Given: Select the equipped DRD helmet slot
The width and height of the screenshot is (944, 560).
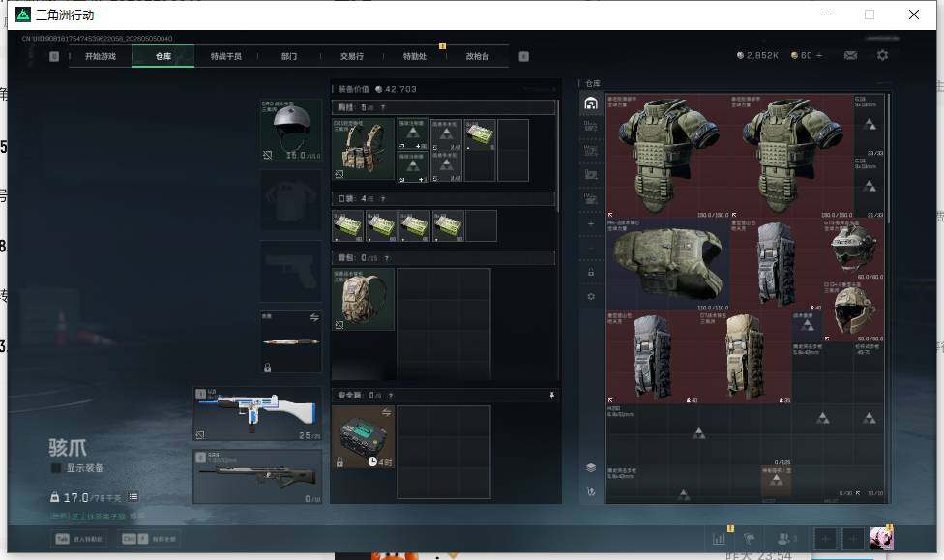Looking at the screenshot, I should tap(291, 131).
